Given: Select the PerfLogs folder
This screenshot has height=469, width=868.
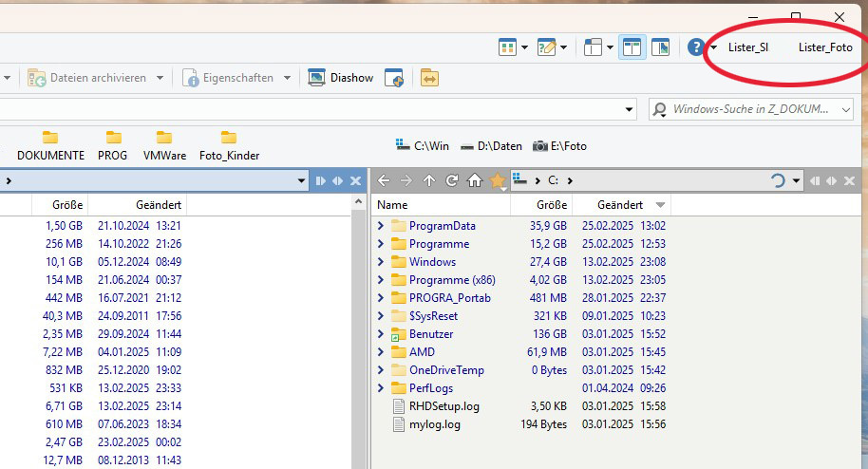Looking at the screenshot, I should tap(431, 388).
